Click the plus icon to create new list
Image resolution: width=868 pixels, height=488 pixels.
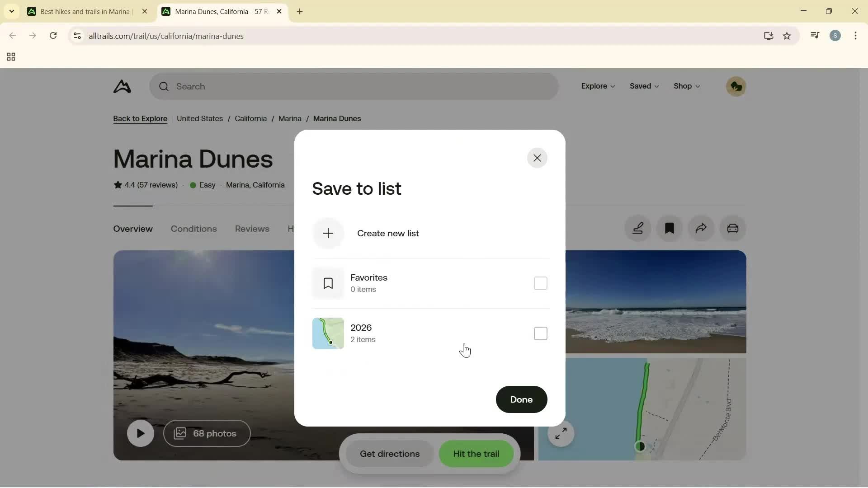328,233
